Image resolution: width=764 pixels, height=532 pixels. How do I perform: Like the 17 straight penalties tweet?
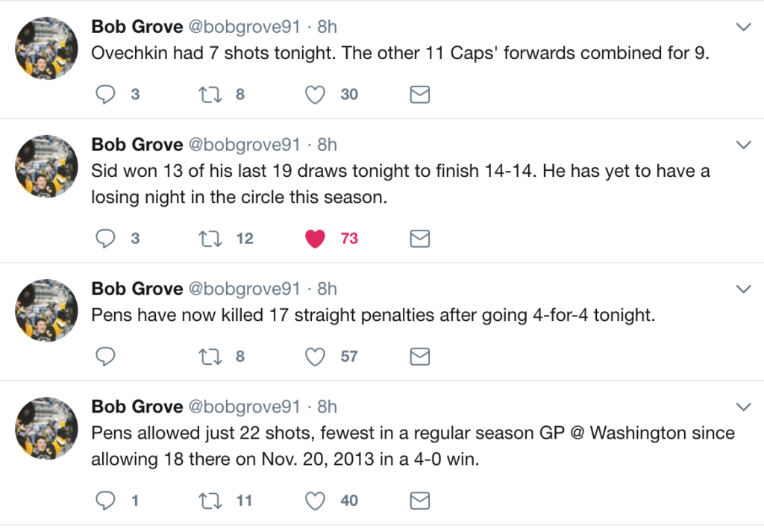(316, 357)
